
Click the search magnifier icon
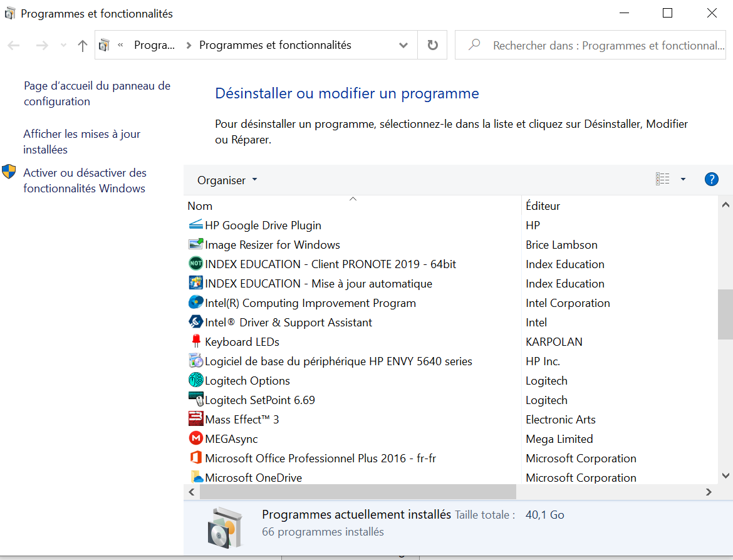pos(474,45)
